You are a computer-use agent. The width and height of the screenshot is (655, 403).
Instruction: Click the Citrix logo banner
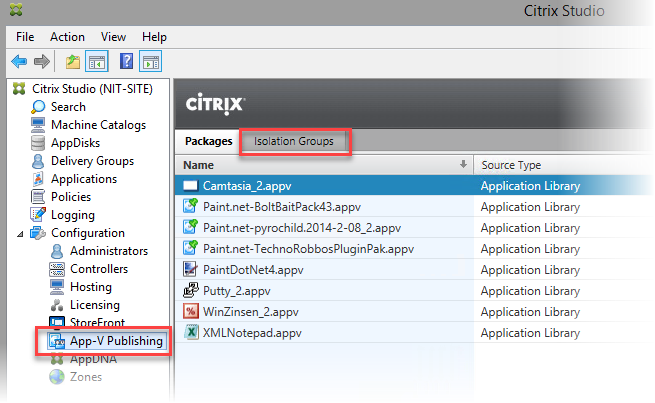215,104
